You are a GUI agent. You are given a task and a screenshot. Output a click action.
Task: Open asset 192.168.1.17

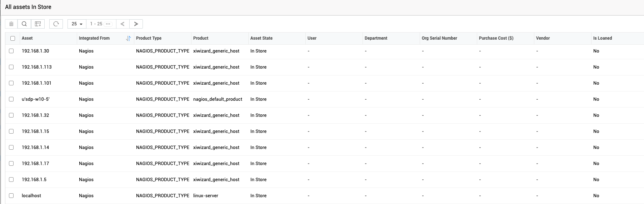pos(35,164)
